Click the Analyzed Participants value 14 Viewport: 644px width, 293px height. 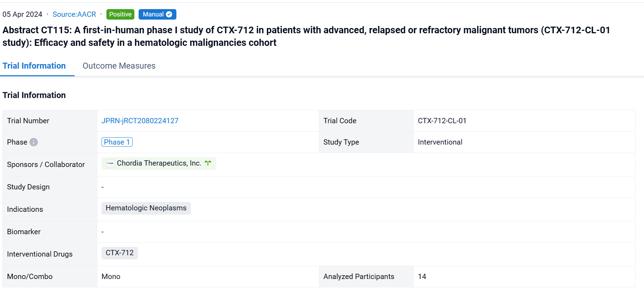point(422,277)
